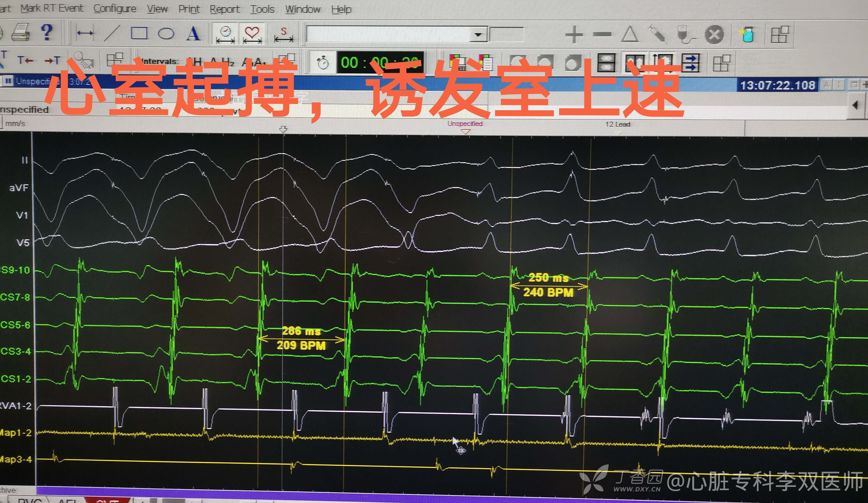Select the horizontal interval caliper tool
Viewport: 868px width, 503px height.
85,33
